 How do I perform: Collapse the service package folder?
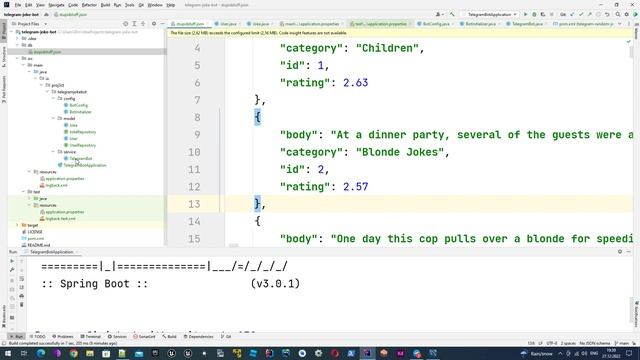pyautogui.click(x=53, y=152)
